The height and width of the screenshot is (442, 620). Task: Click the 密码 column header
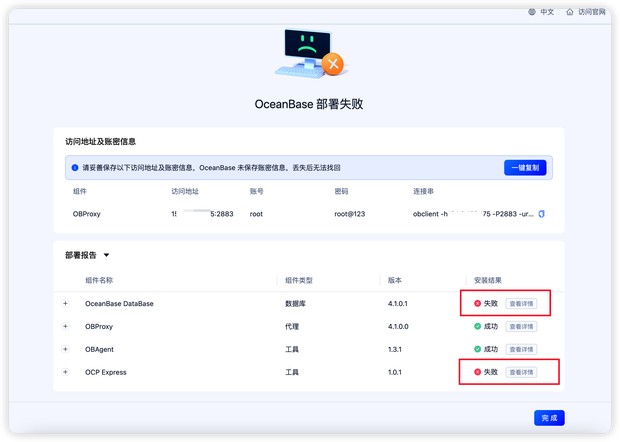pyautogui.click(x=341, y=191)
